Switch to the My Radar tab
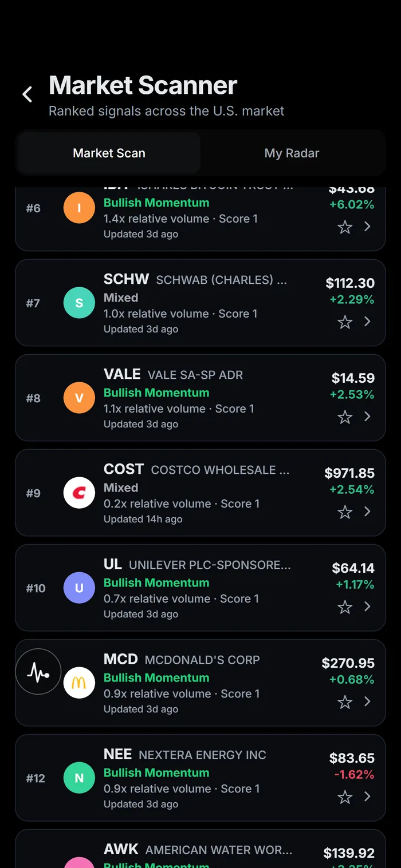Image resolution: width=401 pixels, height=868 pixels. click(x=292, y=153)
